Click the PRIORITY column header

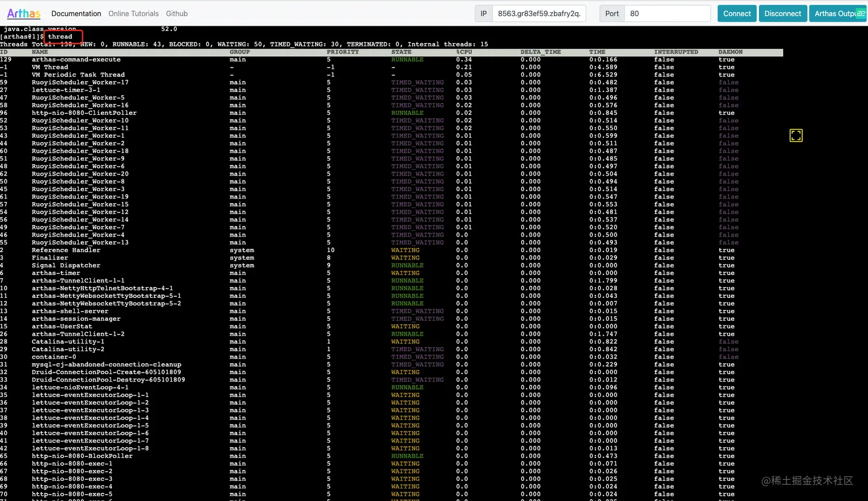343,52
